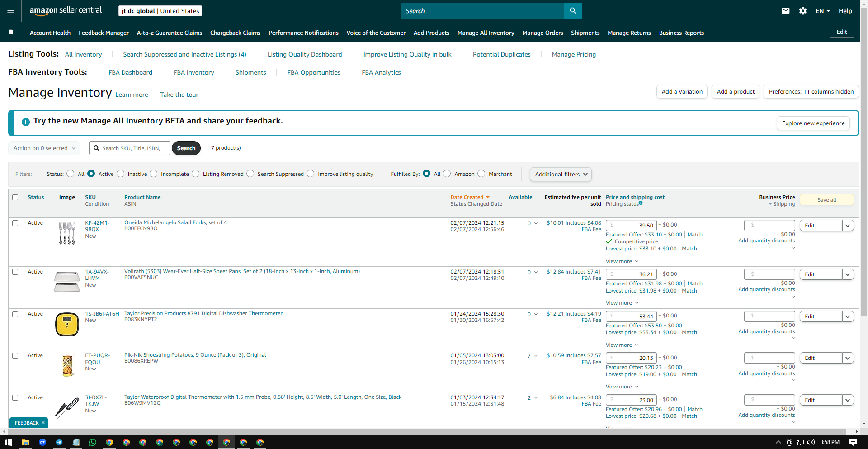Select the Search Suppressed status filter
Screen dimensions: 868x449
click(x=250, y=174)
